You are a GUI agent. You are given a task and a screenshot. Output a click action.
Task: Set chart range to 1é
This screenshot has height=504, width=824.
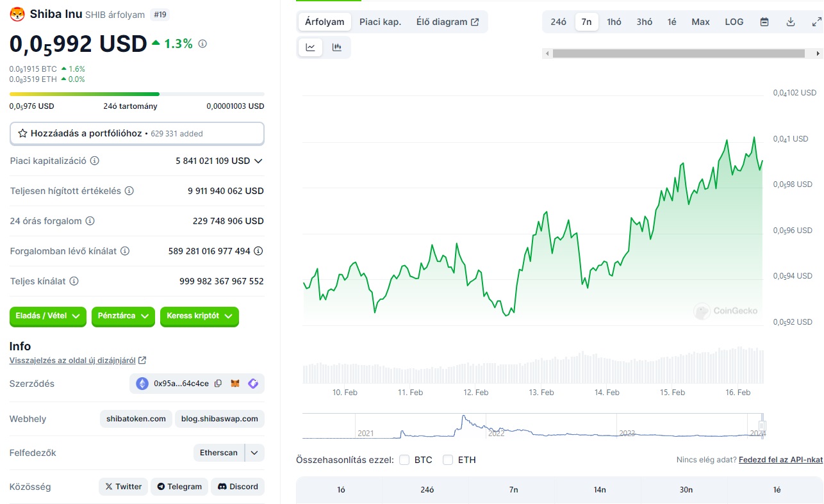[x=672, y=22]
